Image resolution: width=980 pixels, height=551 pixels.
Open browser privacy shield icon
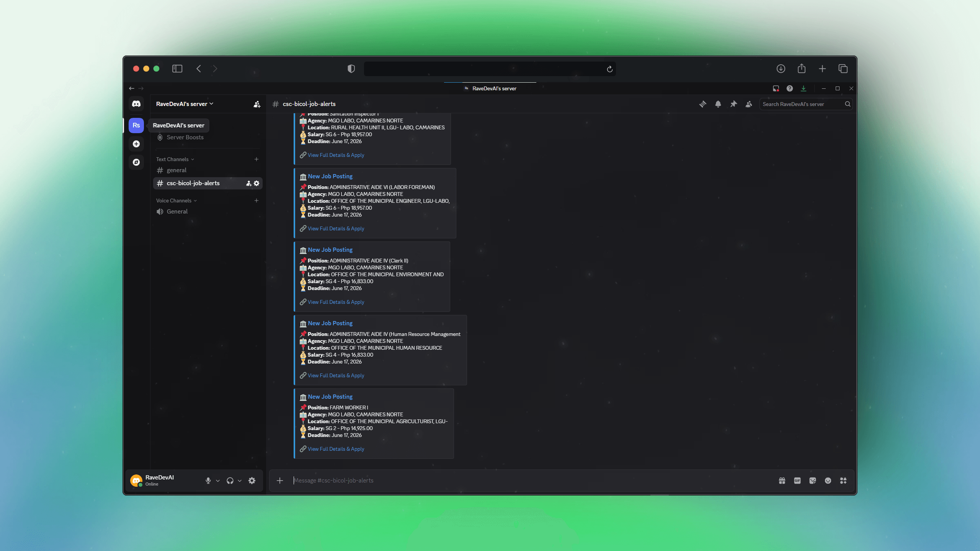pos(351,69)
